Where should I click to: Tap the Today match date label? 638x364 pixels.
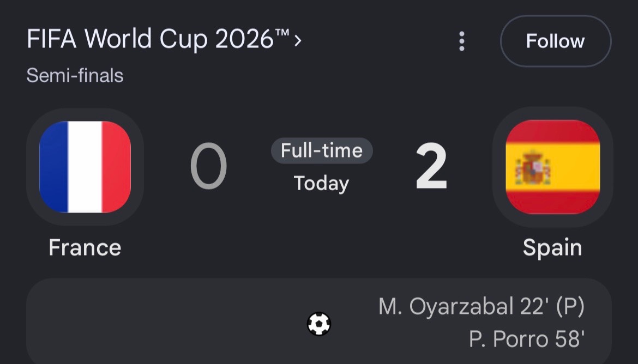(321, 184)
